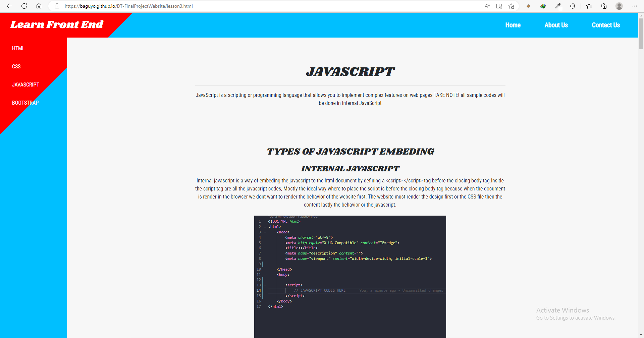Open the HTML lesson in sidebar

click(x=18, y=48)
